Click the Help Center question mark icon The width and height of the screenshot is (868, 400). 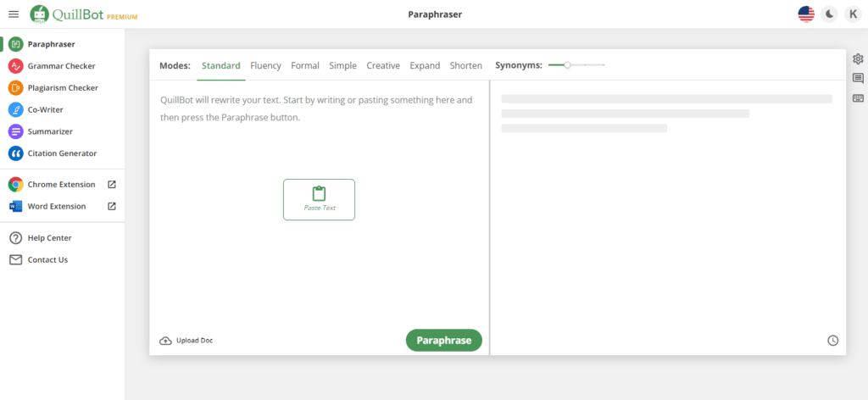coord(15,238)
